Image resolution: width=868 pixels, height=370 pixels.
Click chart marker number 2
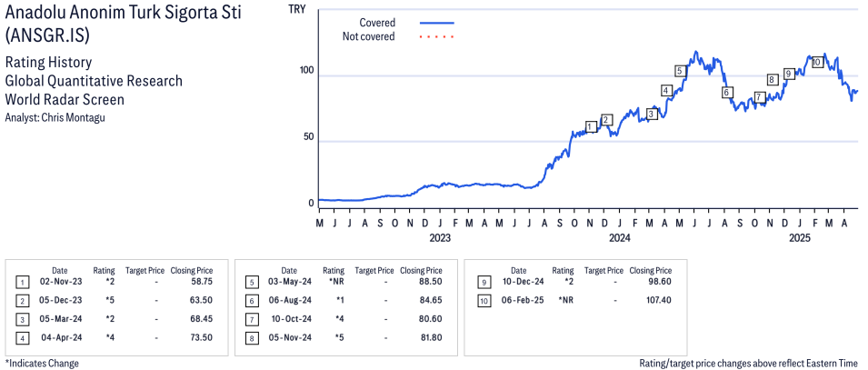(607, 120)
